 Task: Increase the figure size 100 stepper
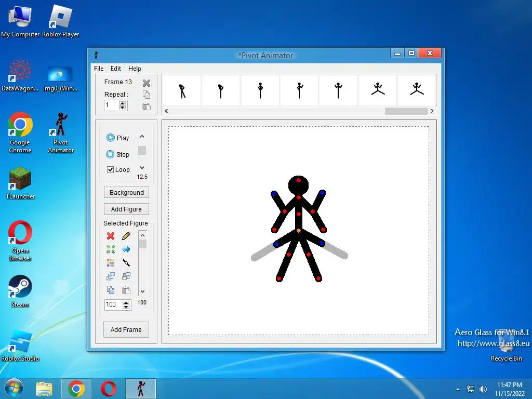click(x=126, y=302)
